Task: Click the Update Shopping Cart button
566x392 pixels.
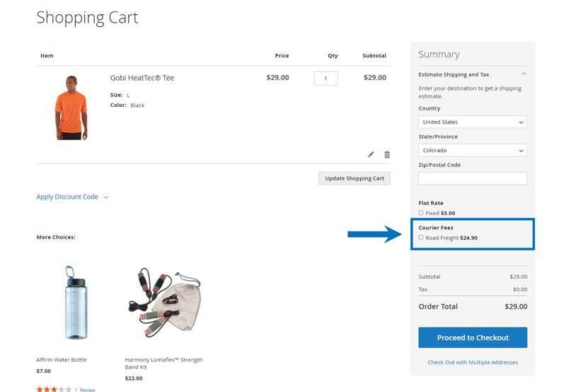Action: [x=354, y=178]
